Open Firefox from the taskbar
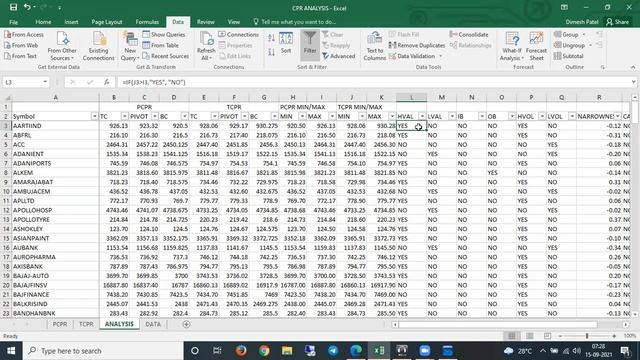The image size is (640, 360). pyautogui.click(x=241, y=351)
